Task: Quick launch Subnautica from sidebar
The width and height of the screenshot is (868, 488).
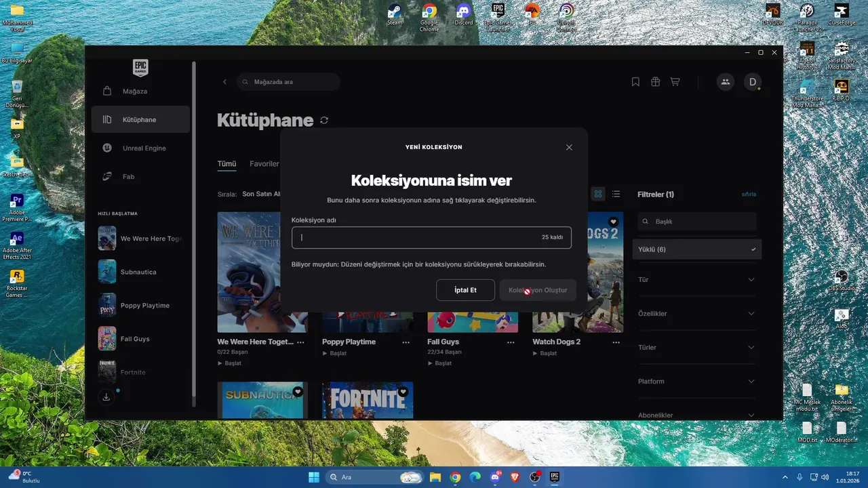Action: (140, 272)
